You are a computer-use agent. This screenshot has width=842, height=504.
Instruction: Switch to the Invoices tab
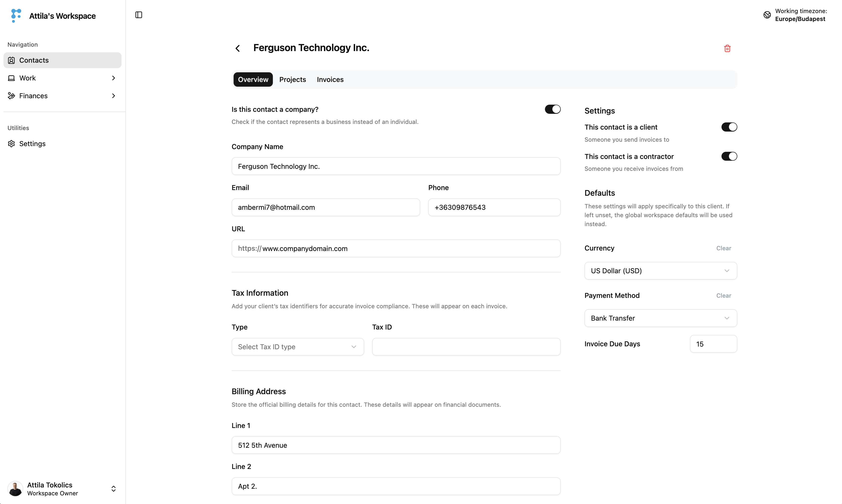[x=330, y=79]
